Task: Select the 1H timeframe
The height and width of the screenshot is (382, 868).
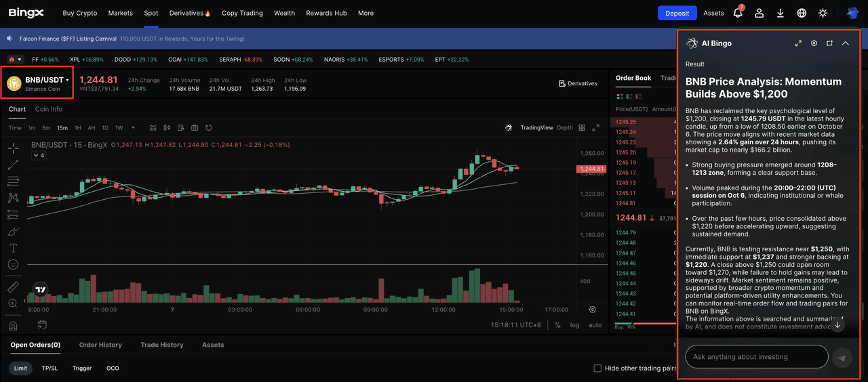Action: (77, 128)
